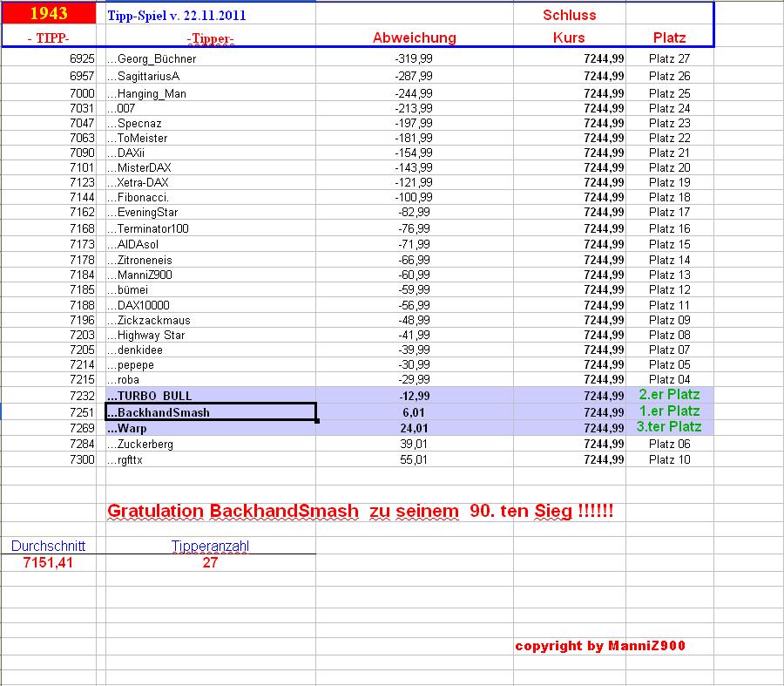Select the -Tipper- column header
Image resolution: width=784 pixels, height=686 pixels.
211,38
